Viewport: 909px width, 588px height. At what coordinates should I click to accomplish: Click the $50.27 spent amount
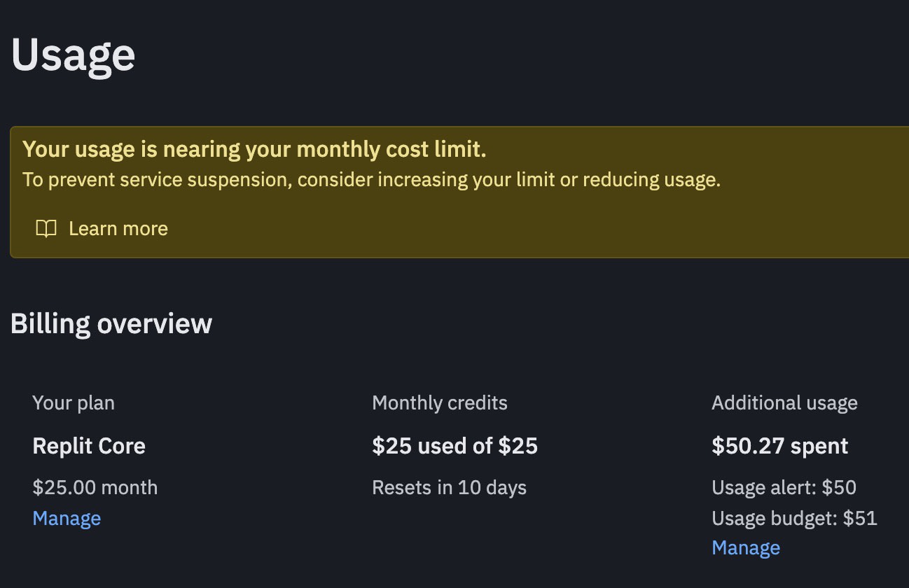pos(779,446)
